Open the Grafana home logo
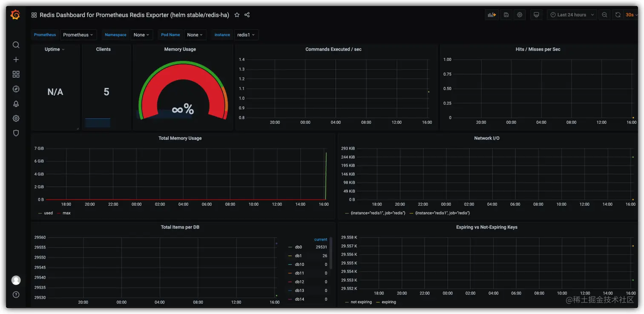 coord(15,15)
